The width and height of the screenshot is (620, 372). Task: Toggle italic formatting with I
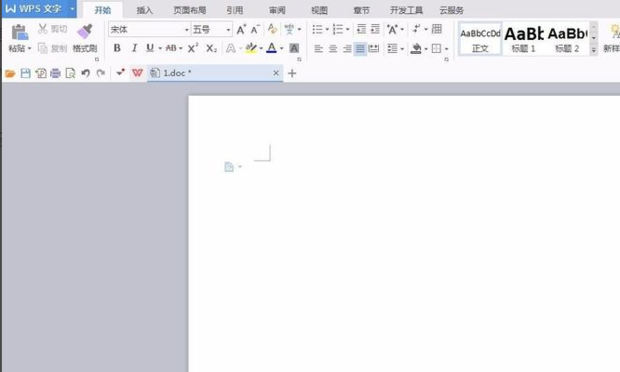[134, 48]
